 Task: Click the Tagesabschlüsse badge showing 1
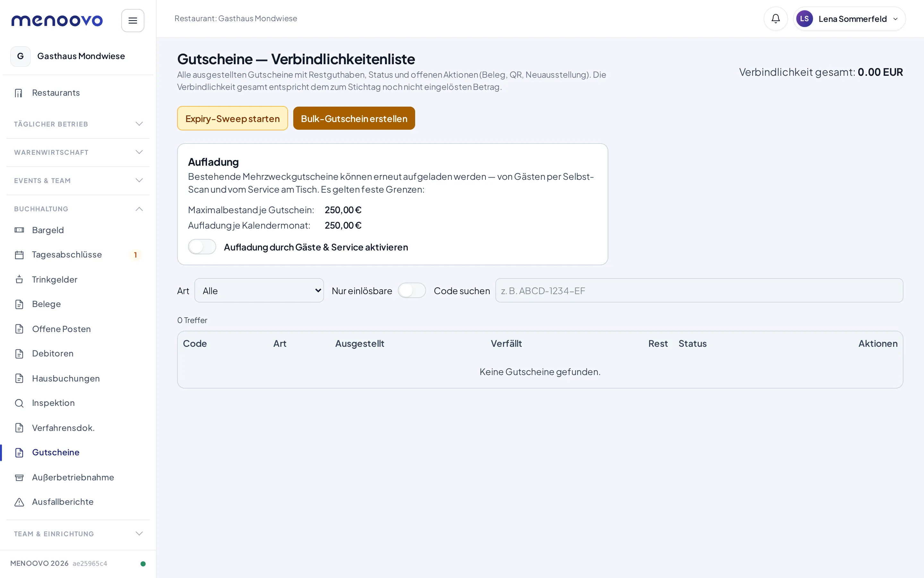coord(135,255)
